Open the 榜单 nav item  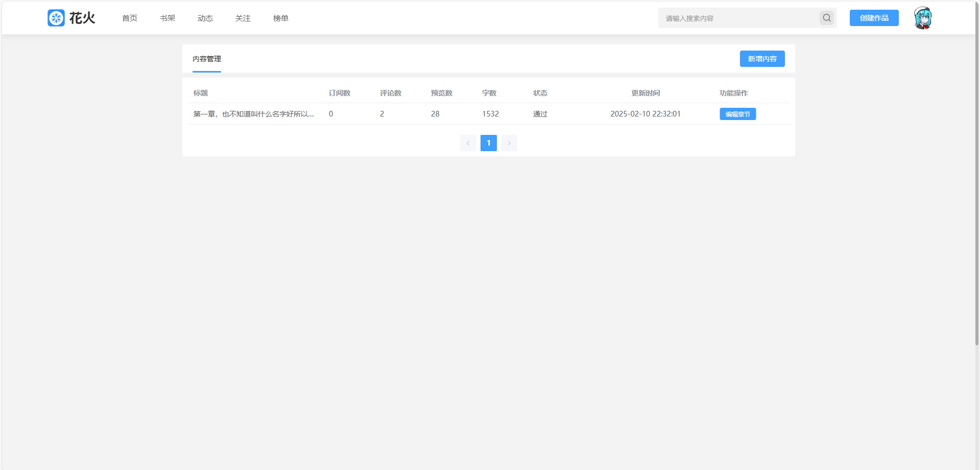(x=281, y=18)
